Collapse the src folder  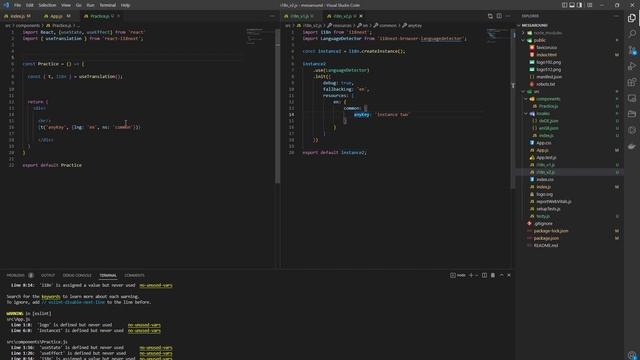pyautogui.click(x=523, y=91)
